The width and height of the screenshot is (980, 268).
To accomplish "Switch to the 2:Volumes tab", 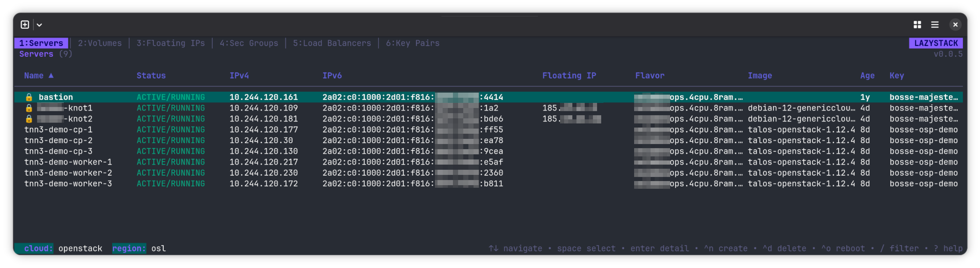I will tap(100, 43).
